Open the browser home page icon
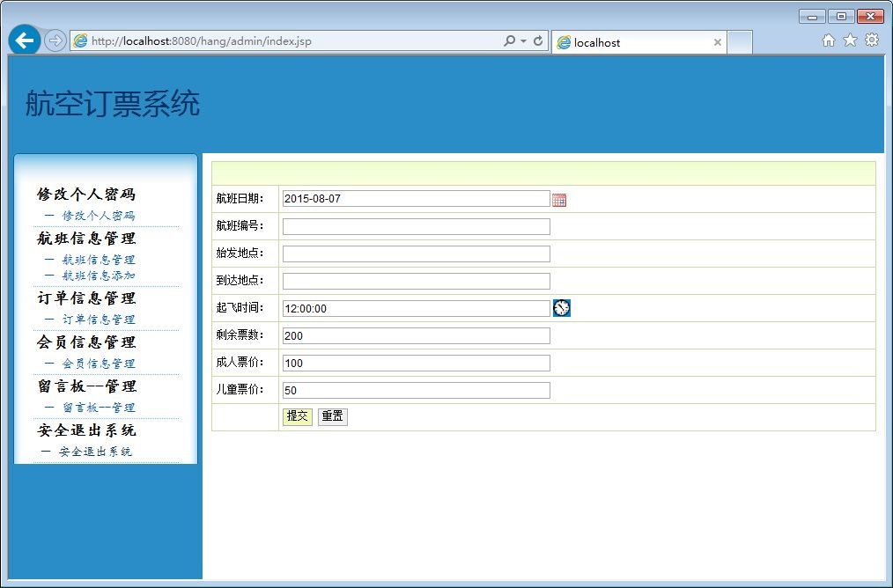This screenshot has height=588, width=893. coord(829,40)
